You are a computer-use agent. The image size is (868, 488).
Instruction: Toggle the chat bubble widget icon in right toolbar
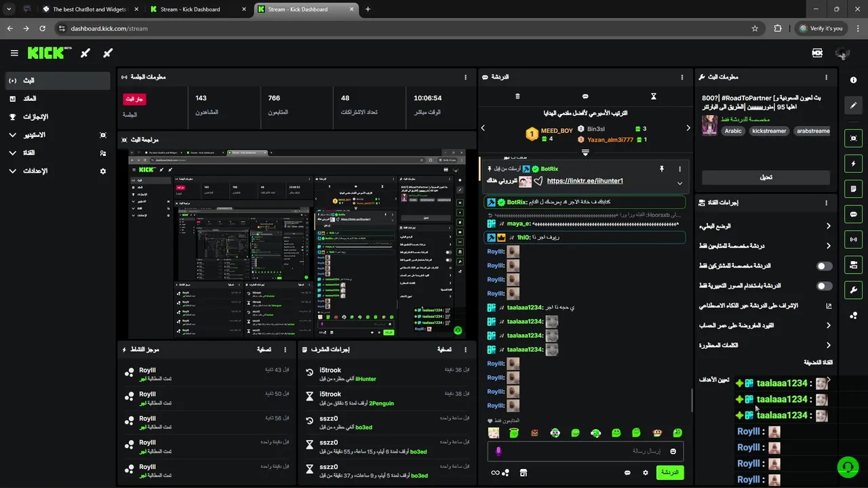click(853, 214)
